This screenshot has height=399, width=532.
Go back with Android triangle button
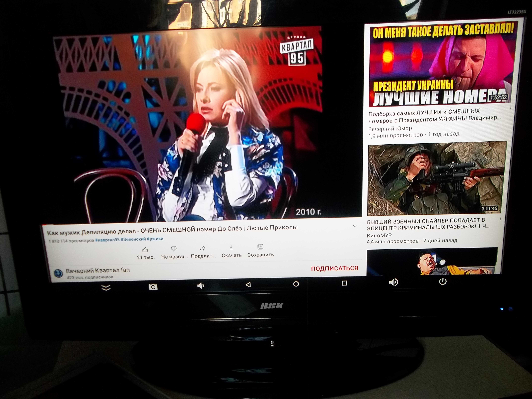click(x=248, y=285)
